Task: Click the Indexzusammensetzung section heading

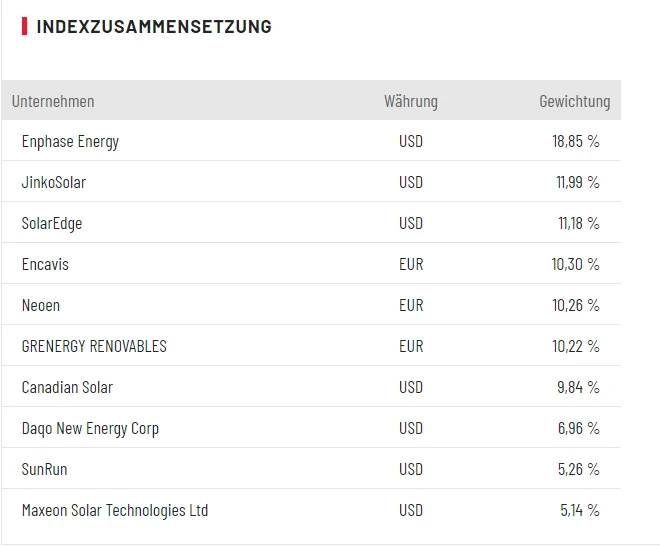Action: (x=154, y=27)
